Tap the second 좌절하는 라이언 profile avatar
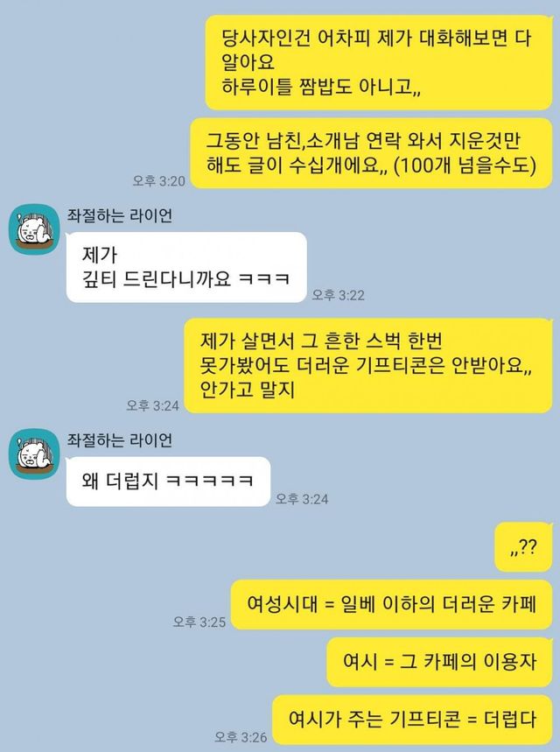Screen dimensions: 560x752 click(x=34, y=453)
